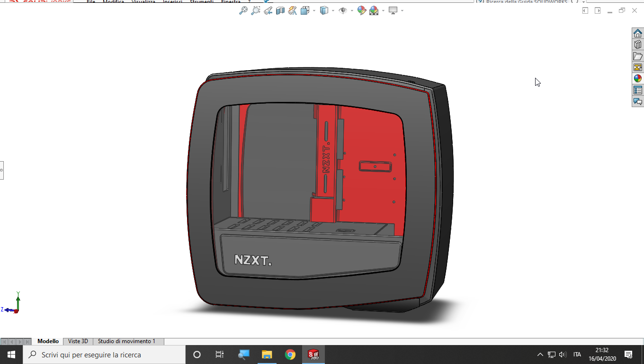
Task: Click the Hide/Show Items eye icon
Action: tap(343, 10)
